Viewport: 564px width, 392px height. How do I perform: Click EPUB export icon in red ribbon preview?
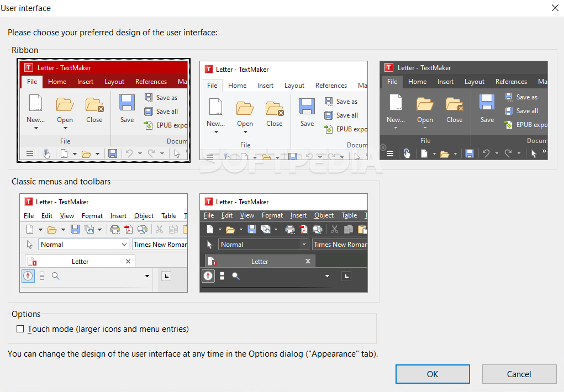click(x=148, y=125)
